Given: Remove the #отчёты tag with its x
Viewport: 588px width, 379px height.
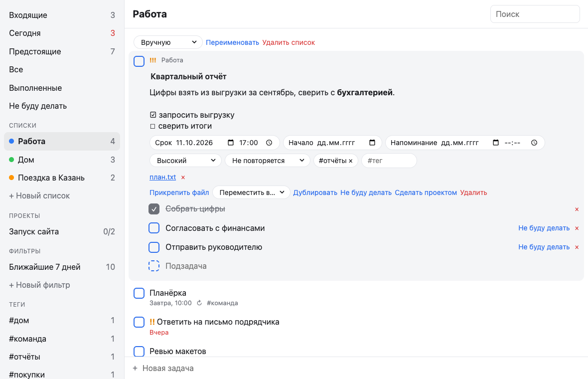Looking at the screenshot, I should (351, 161).
